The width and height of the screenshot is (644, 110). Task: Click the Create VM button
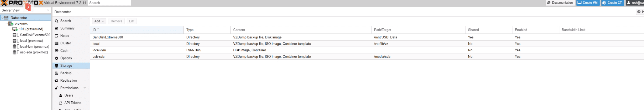(588, 3)
